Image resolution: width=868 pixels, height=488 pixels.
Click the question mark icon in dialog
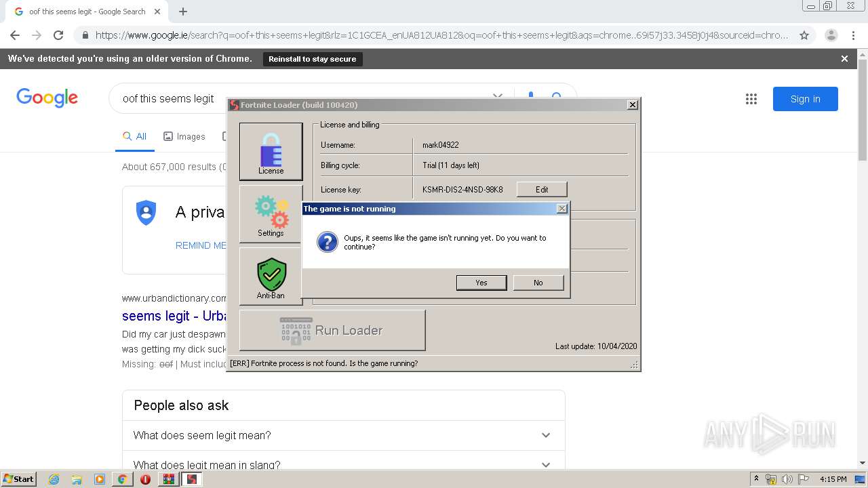coord(327,242)
